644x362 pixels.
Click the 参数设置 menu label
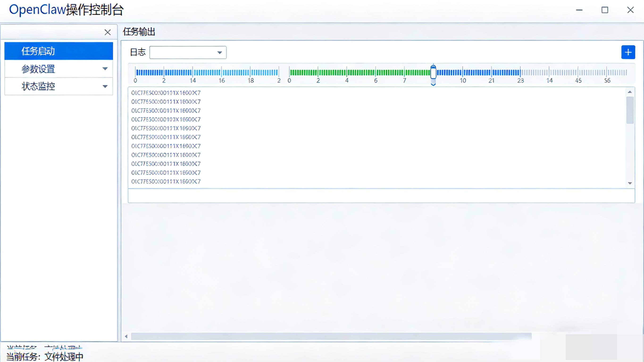pyautogui.click(x=38, y=69)
